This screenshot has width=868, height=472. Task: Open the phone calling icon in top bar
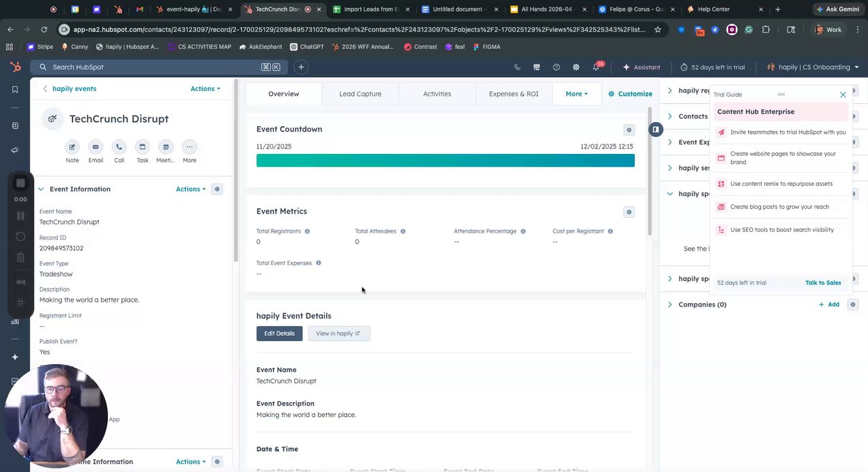(x=517, y=67)
